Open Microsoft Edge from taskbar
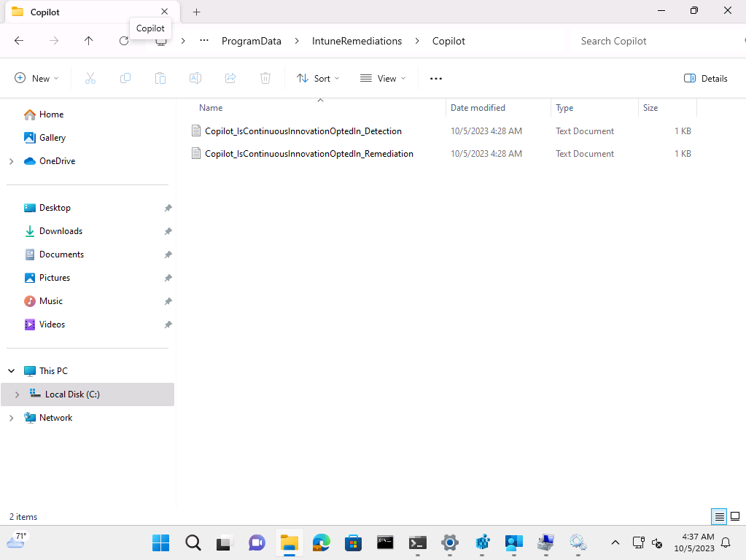The image size is (746, 560). (321, 542)
